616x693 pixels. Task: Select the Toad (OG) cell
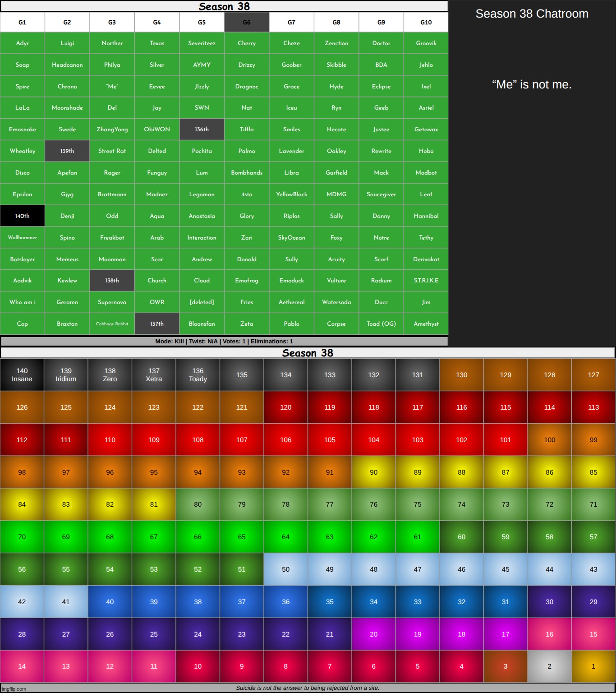(381, 324)
